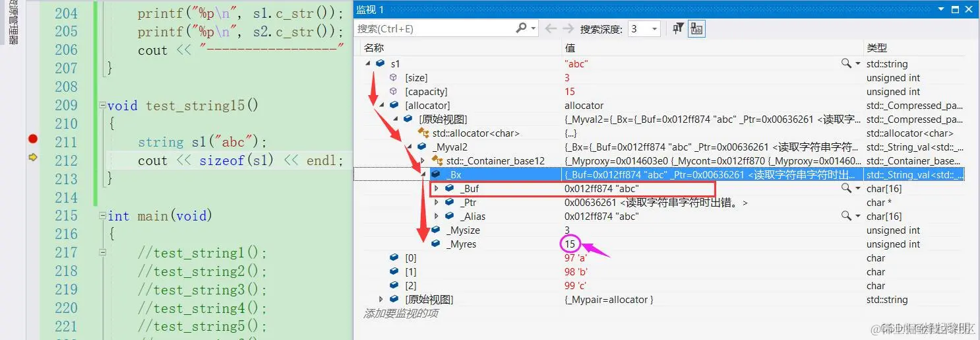Open the text visualizer magnifier for s1
Viewport: 980px width, 340px height.
[846, 63]
